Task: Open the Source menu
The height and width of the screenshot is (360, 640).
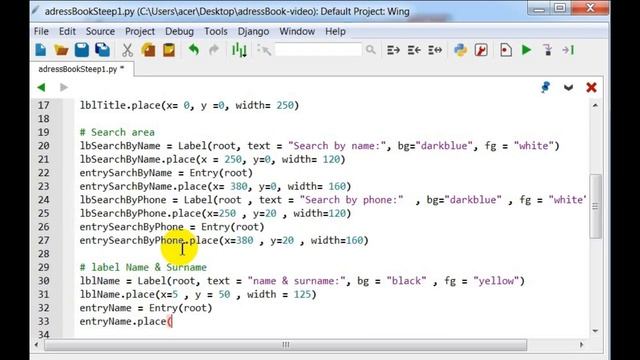Action: tap(100, 31)
